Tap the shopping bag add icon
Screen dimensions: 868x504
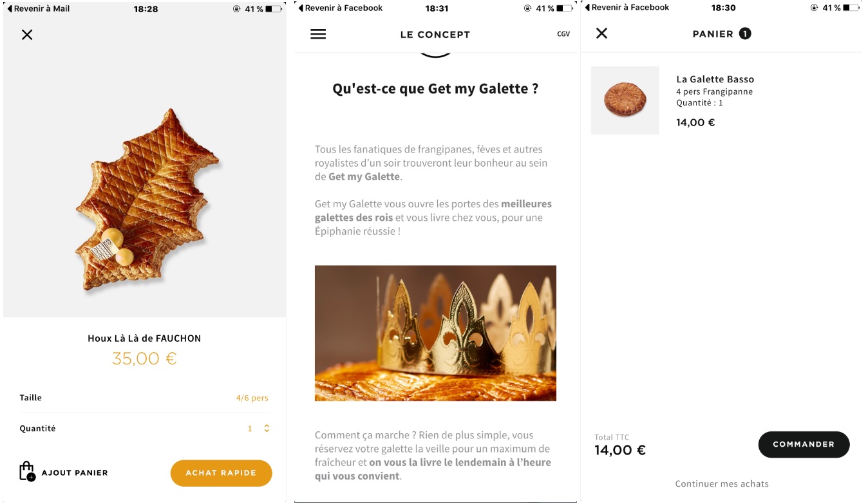click(27, 472)
